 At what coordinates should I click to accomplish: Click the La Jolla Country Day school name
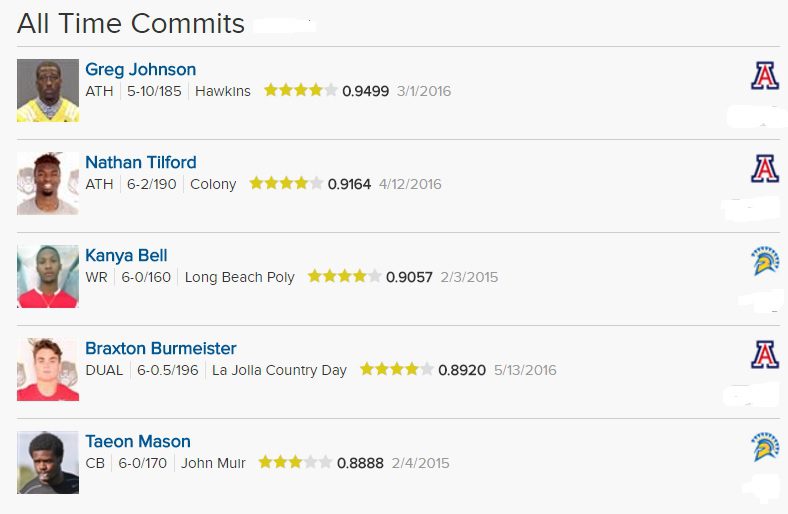click(x=279, y=370)
